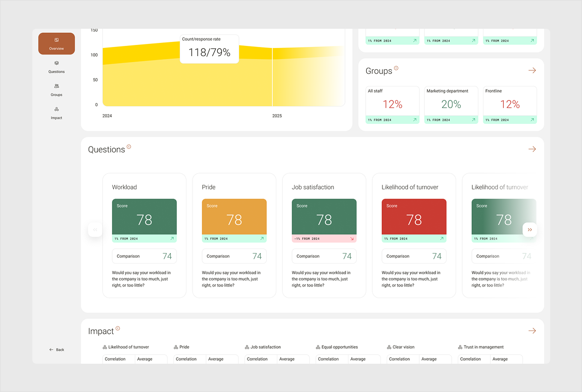Click Average under Job satisfaction impact column
Screen dimensions: 582x392
coord(287,359)
